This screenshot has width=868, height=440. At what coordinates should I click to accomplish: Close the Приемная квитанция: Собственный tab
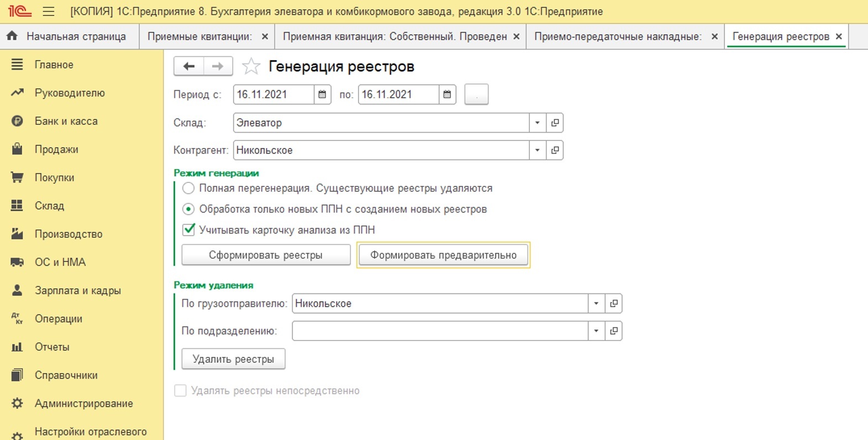pos(516,36)
